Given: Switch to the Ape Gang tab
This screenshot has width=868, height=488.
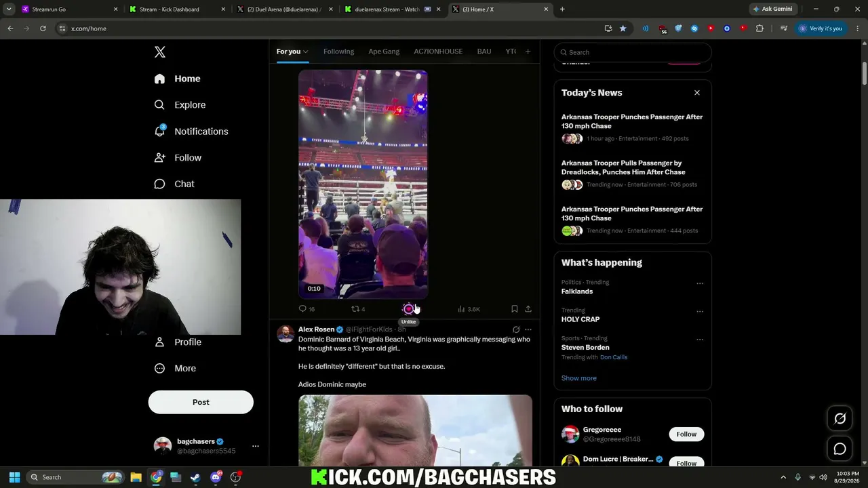Looking at the screenshot, I should click(x=384, y=52).
